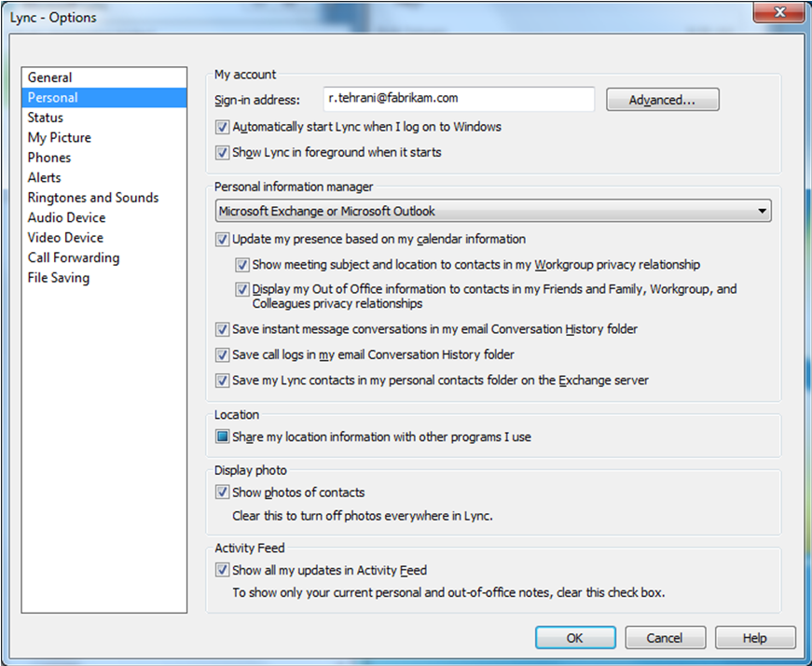Viewport: 812px width, 666px height.
Task: Go to My Picture settings
Action: tap(60, 137)
